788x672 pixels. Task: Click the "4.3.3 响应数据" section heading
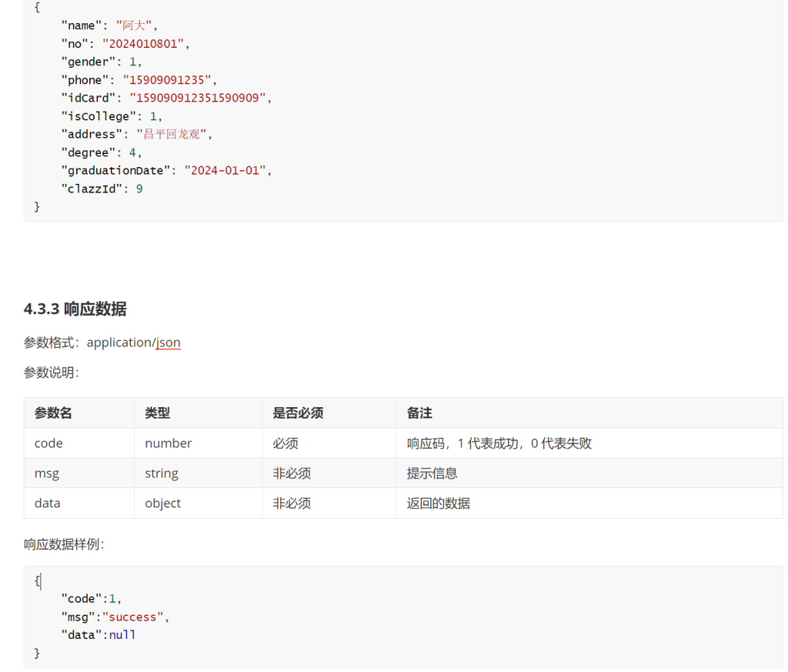75,309
